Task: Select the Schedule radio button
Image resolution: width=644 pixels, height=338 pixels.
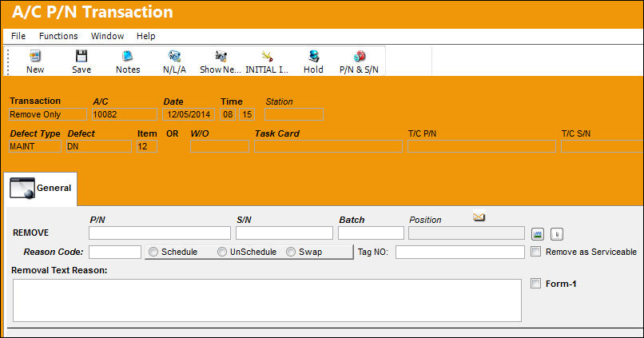Action: pos(153,252)
